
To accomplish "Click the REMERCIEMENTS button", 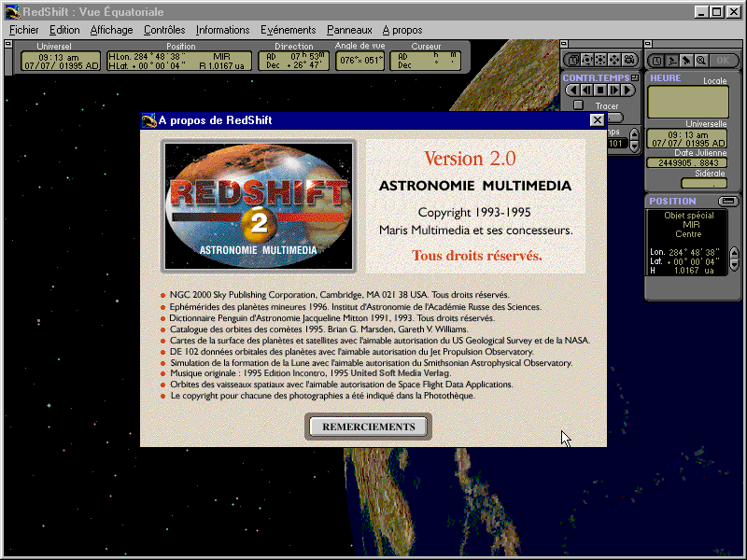I will click(368, 427).
